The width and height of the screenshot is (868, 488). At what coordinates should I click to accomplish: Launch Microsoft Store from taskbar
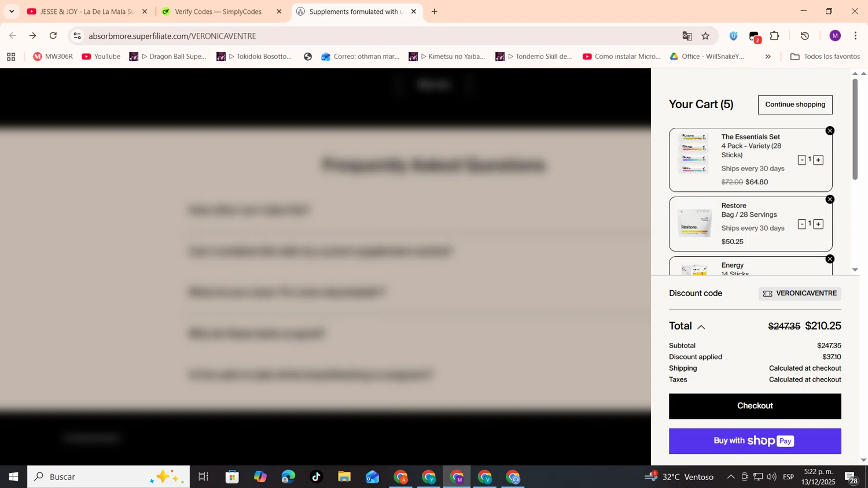pyautogui.click(x=233, y=477)
